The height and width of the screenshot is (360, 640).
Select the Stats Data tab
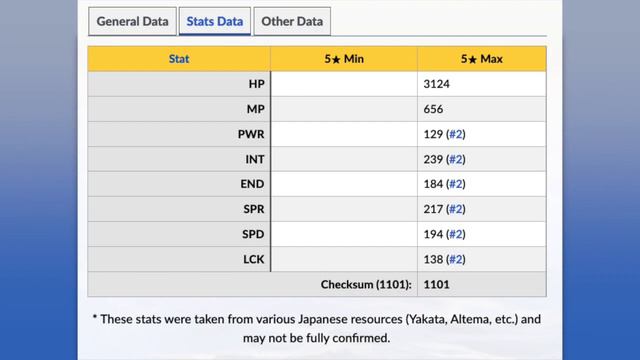[215, 21]
